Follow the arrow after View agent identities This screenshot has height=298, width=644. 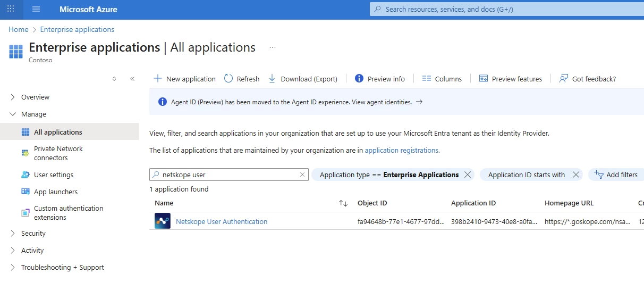coord(419,102)
